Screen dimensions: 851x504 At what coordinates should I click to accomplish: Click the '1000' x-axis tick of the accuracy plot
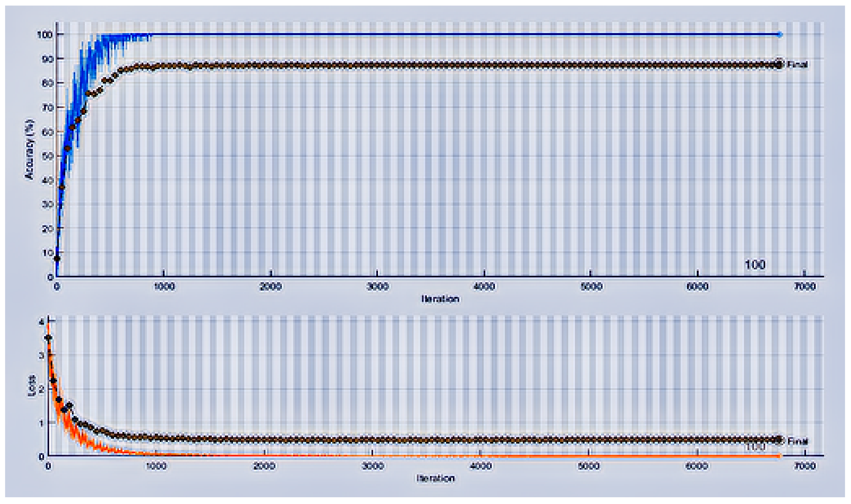tap(164, 287)
